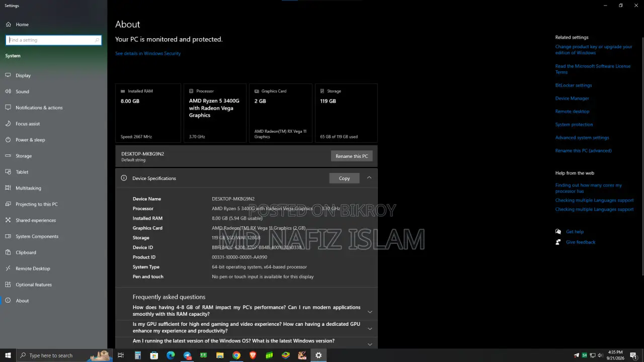This screenshot has width=644, height=362.
Task: Open See details in Windows Security link
Action: coord(148,53)
